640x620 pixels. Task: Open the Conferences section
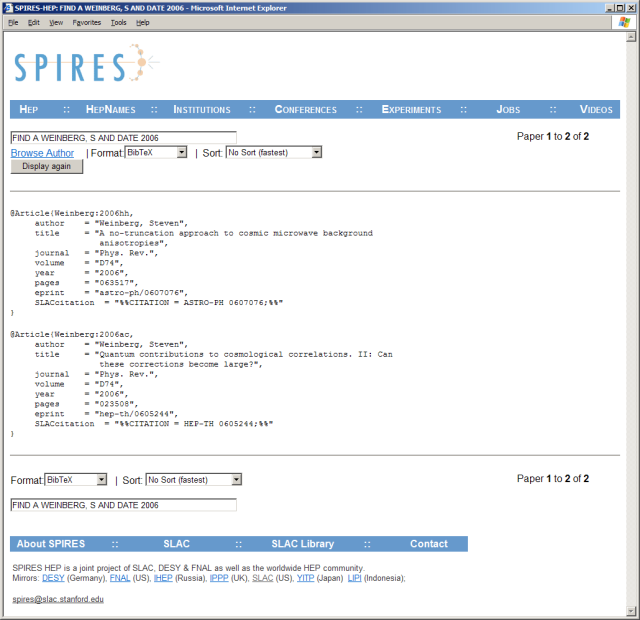[306, 109]
